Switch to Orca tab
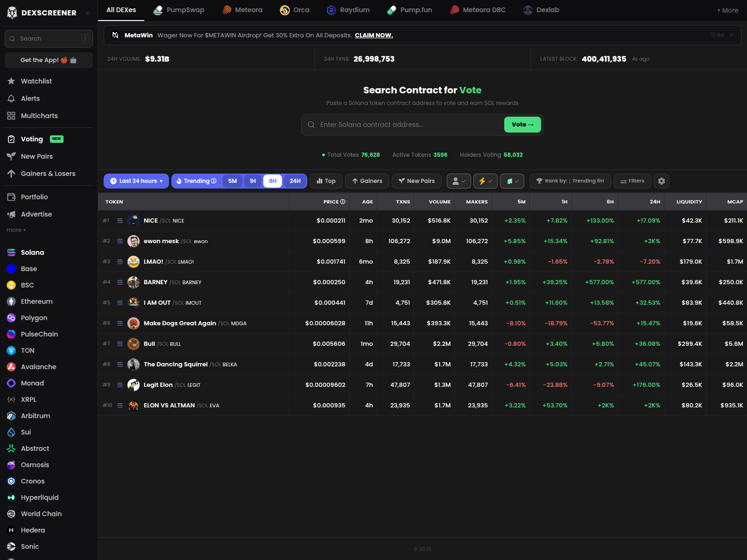This screenshot has width=747, height=560. click(x=295, y=10)
